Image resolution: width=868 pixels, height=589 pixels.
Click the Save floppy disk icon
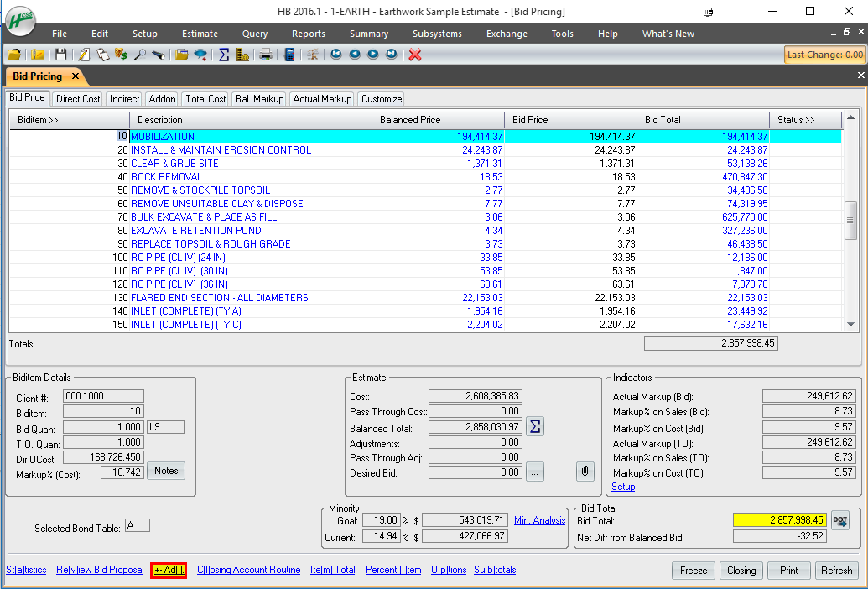click(x=60, y=55)
